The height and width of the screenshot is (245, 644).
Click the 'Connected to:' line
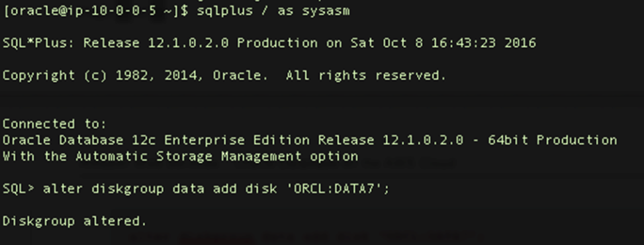[x=55, y=124]
